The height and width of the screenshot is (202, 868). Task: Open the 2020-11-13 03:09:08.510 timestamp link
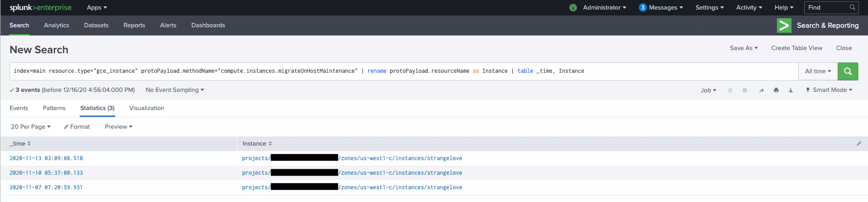click(46, 158)
